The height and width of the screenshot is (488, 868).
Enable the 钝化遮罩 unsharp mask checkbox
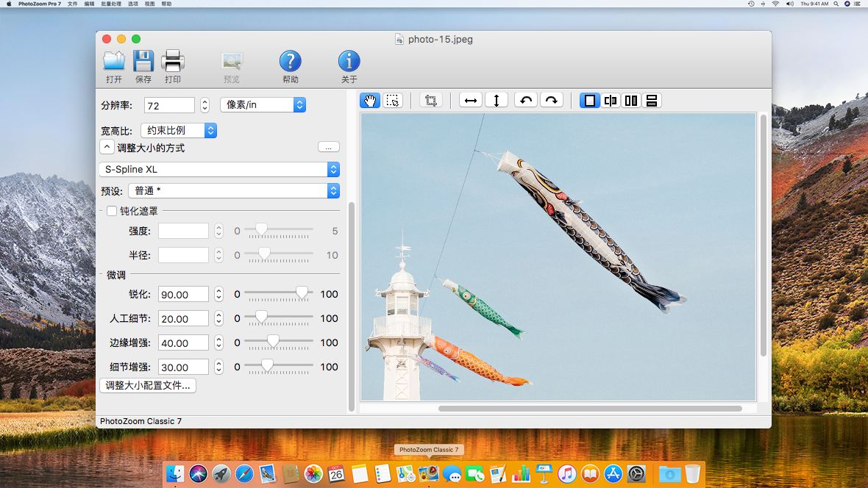click(111, 211)
